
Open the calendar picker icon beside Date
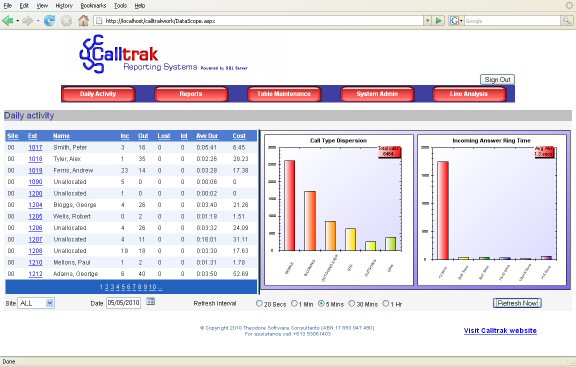pyautogui.click(x=151, y=302)
